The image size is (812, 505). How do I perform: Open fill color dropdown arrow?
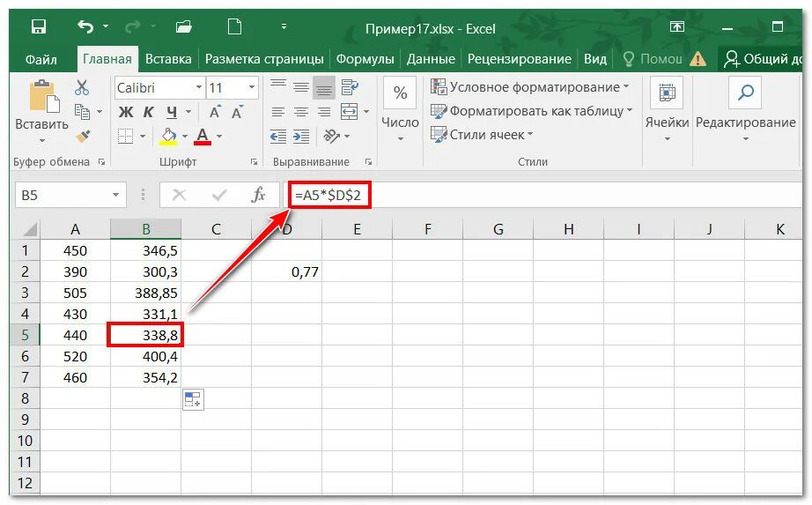[x=185, y=137]
